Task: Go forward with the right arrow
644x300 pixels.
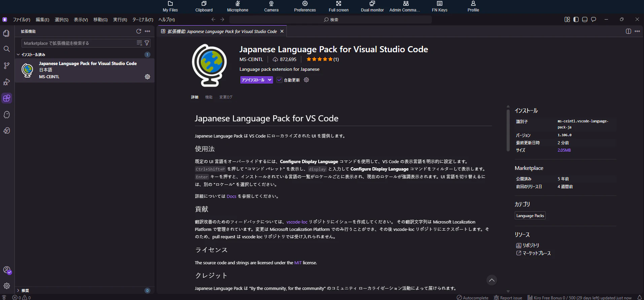Action: 222,20
